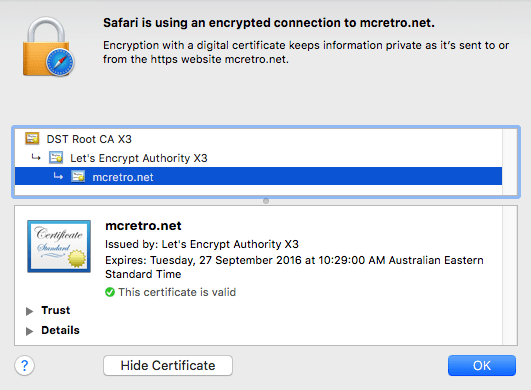Click the DST Root CA X3 certificate icon

pos(32,139)
